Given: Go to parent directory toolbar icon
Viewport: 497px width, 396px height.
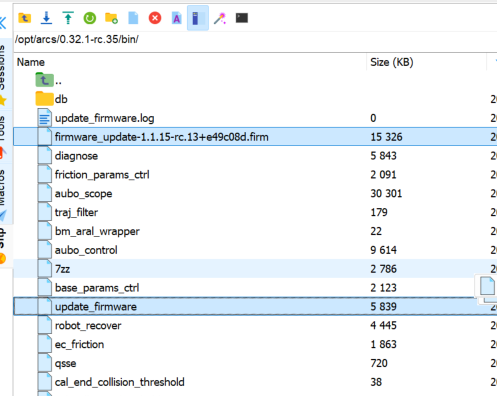Looking at the screenshot, I should click(24, 18).
